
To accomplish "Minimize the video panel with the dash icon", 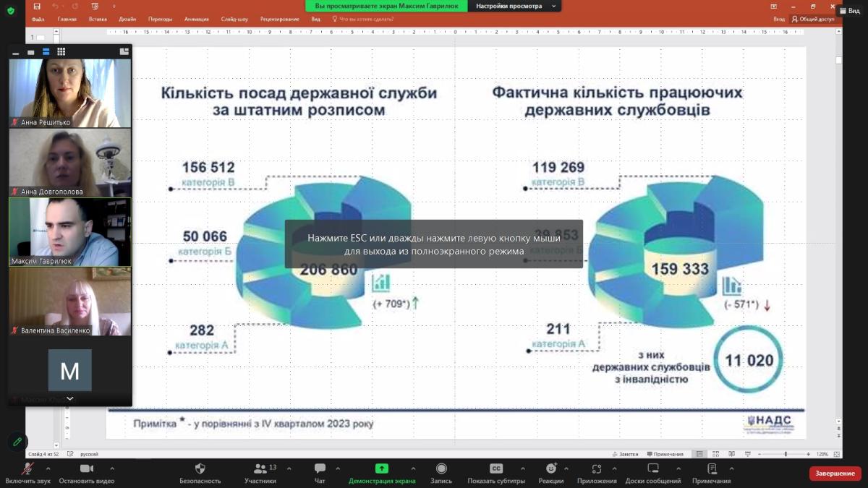I will [16, 52].
